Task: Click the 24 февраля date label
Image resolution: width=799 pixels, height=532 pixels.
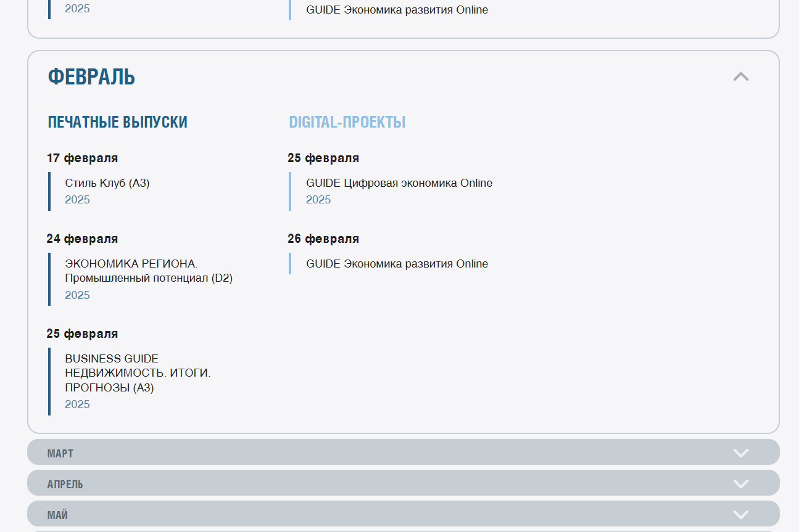Action: [82, 239]
